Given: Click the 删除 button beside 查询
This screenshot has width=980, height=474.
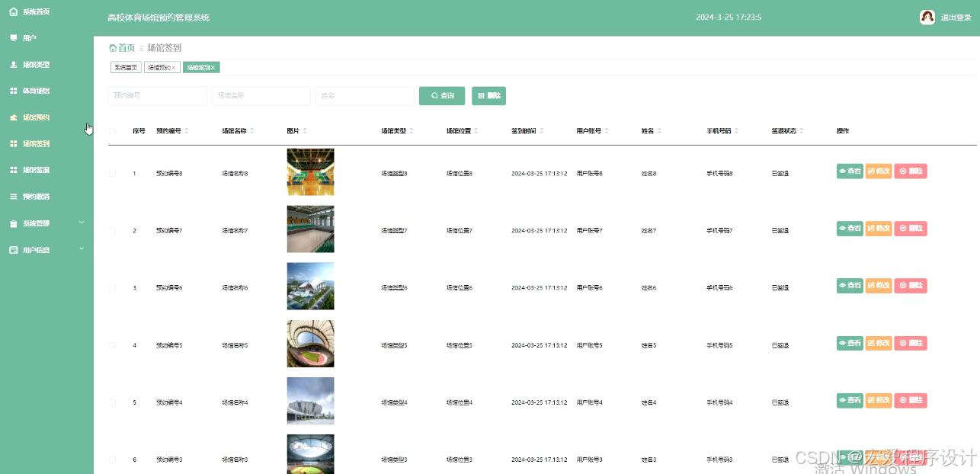Looking at the screenshot, I should point(488,96).
